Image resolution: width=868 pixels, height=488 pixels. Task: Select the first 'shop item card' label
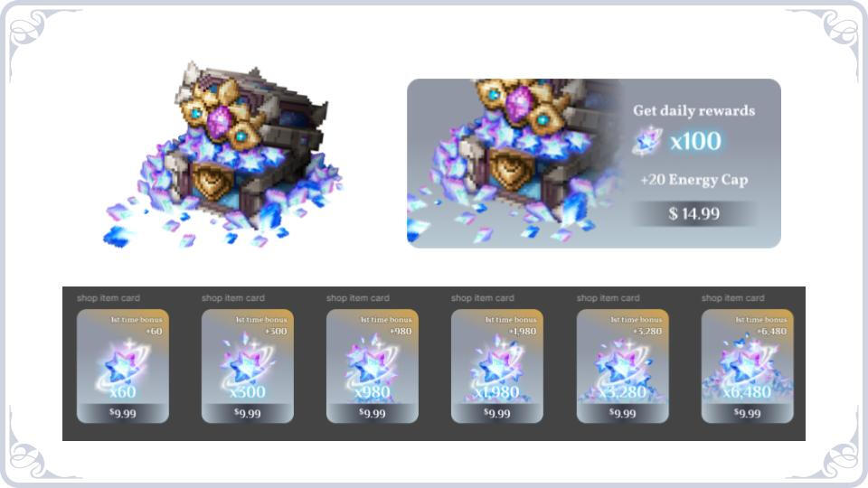(108, 297)
